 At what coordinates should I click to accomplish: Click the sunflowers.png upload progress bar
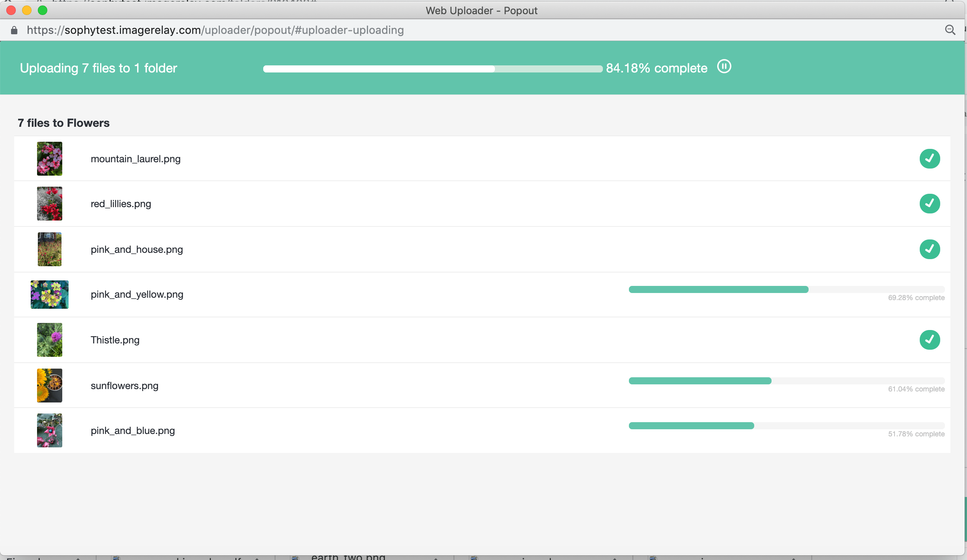tap(787, 381)
